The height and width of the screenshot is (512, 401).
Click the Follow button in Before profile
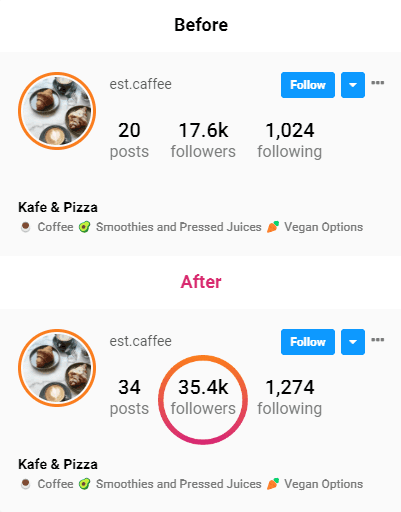pos(308,85)
